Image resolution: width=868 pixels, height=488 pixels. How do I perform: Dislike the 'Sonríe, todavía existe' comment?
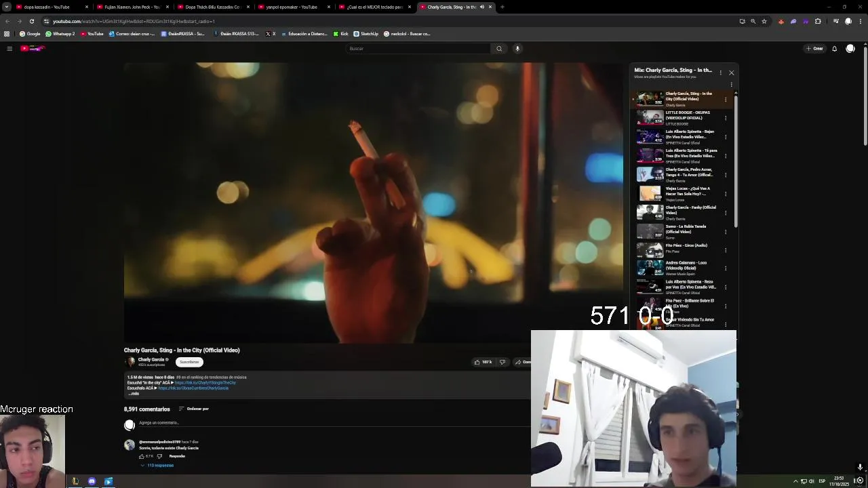(x=159, y=456)
